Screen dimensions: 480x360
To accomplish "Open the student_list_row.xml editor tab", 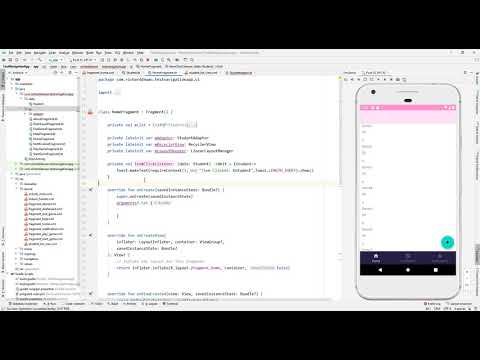I will (x=202, y=72).
